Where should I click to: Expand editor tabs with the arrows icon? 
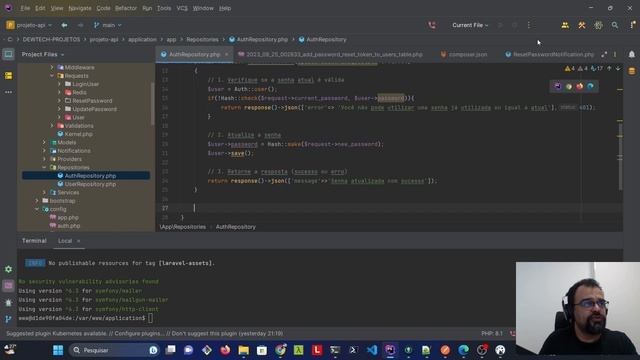pyautogui.click(x=604, y=54)
